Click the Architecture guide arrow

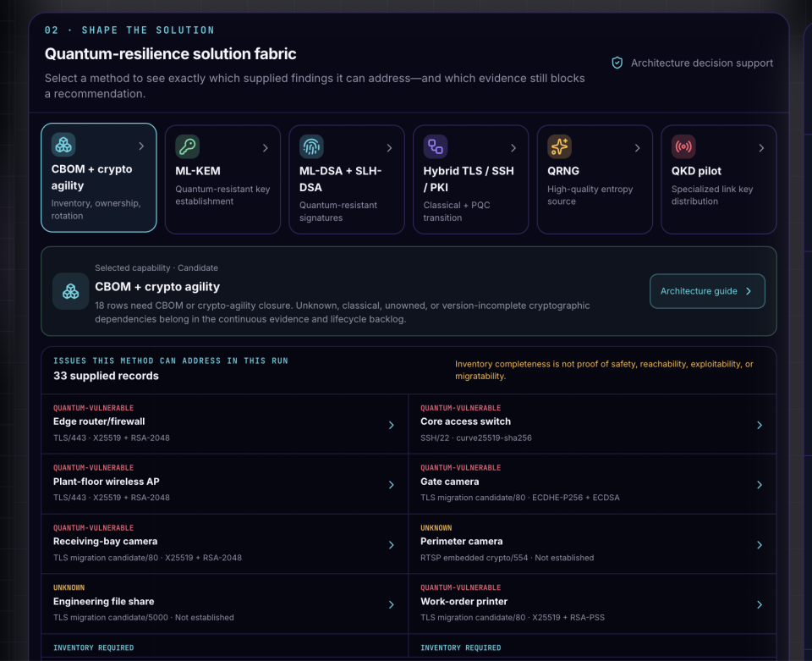pyautogui.click(x=749, y=291)
